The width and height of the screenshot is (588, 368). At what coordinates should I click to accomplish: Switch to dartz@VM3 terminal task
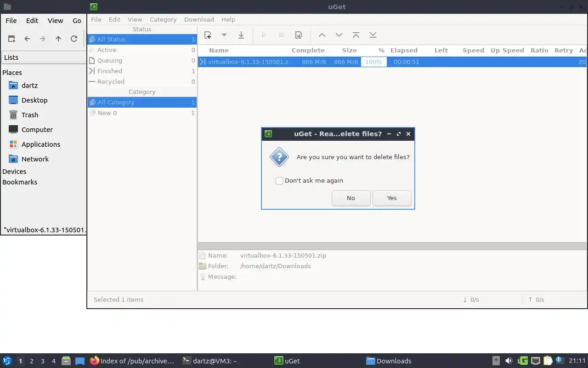[210, 361]
